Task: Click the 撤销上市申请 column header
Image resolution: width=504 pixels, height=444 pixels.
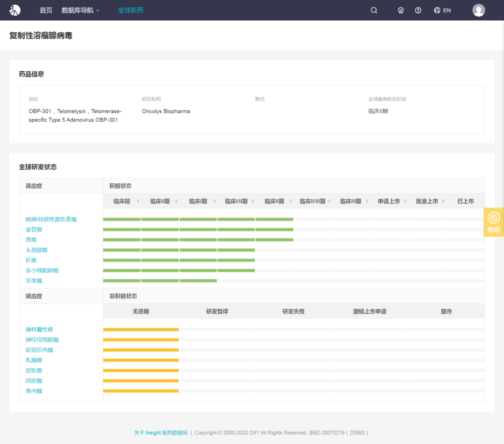Action: coord(370,312)
